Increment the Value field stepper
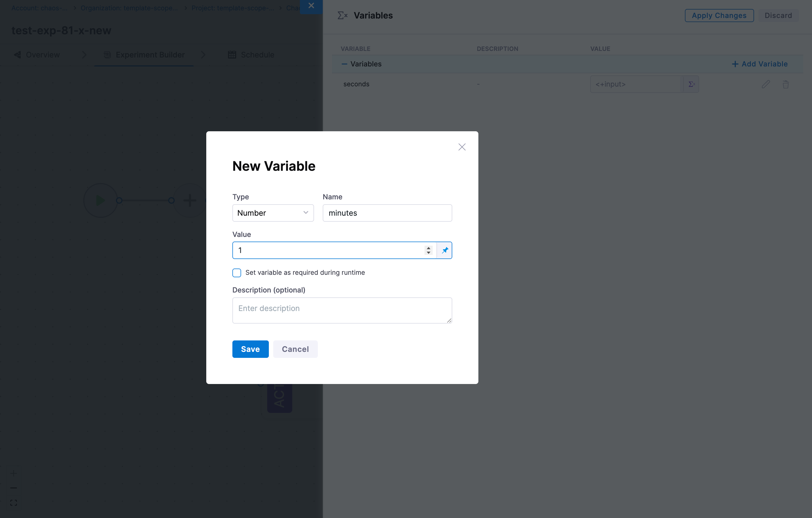Screen dimensions: 812x518 tap(428, 248)
